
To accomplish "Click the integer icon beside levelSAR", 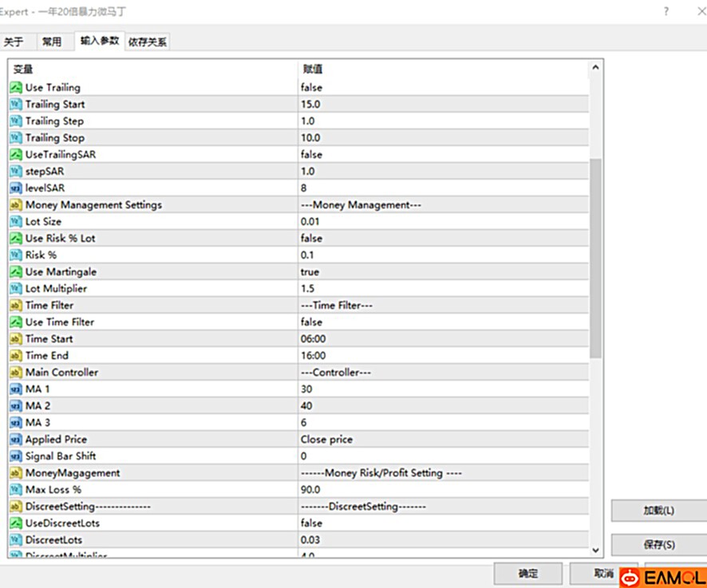I will click(16, 188).
